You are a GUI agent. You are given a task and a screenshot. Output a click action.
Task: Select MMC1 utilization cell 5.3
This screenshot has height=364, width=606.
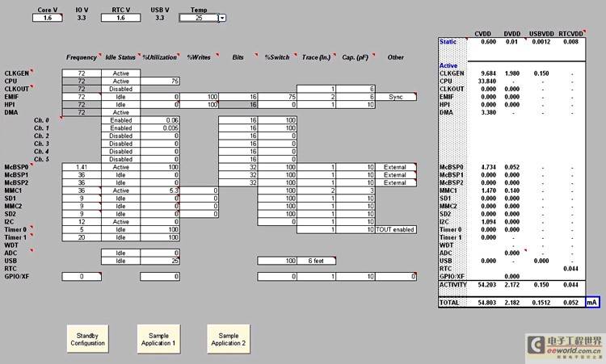160,190
